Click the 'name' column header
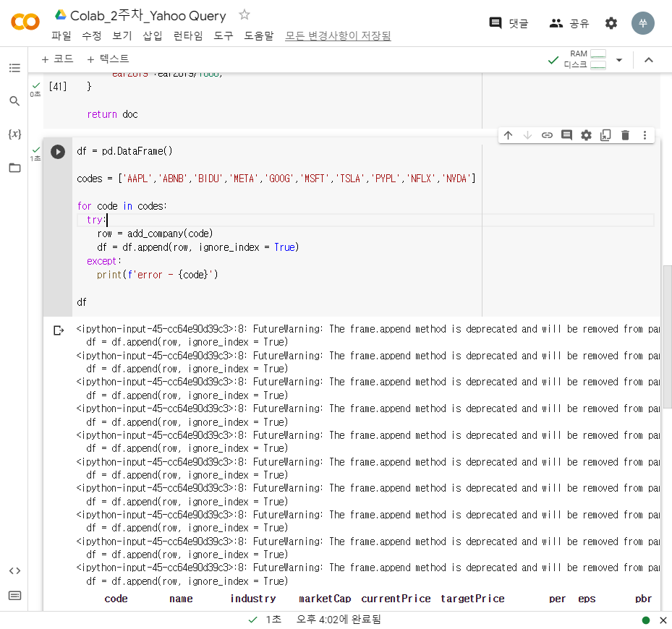This screenshot has height=629, width=672. pyautogui.click(x=181, y=599)
